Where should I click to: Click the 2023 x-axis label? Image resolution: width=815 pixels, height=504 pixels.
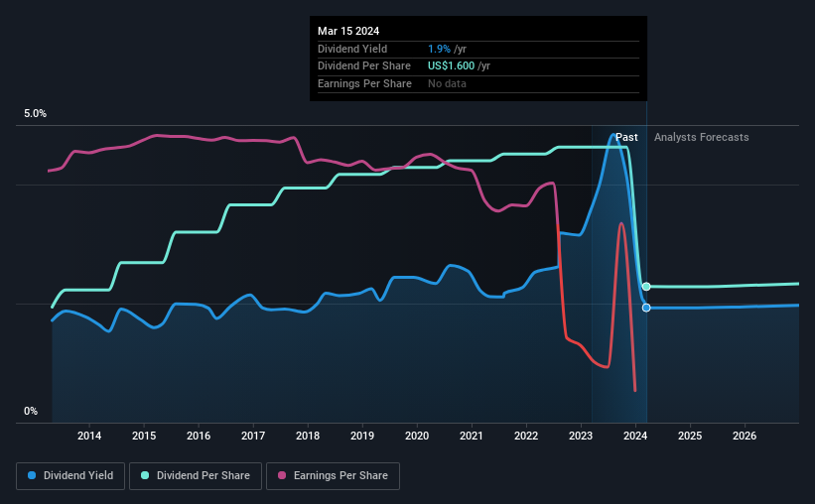pos(581,436)
